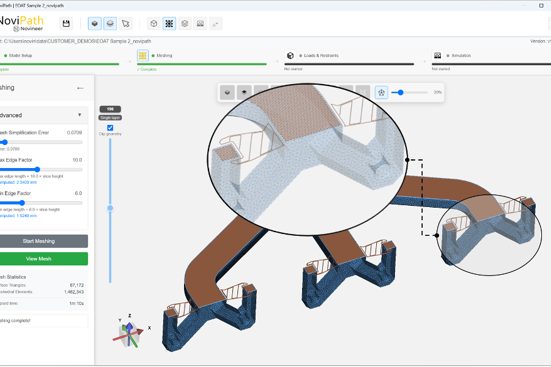Activate the cursor selection tool
551x367 pixels.
pos(125,24)
